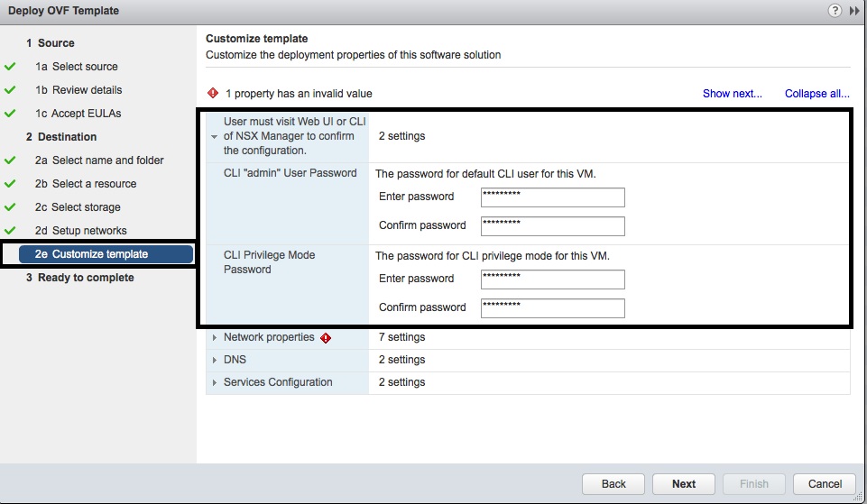Click green checkmark next to Setup networks

(10, 231)
